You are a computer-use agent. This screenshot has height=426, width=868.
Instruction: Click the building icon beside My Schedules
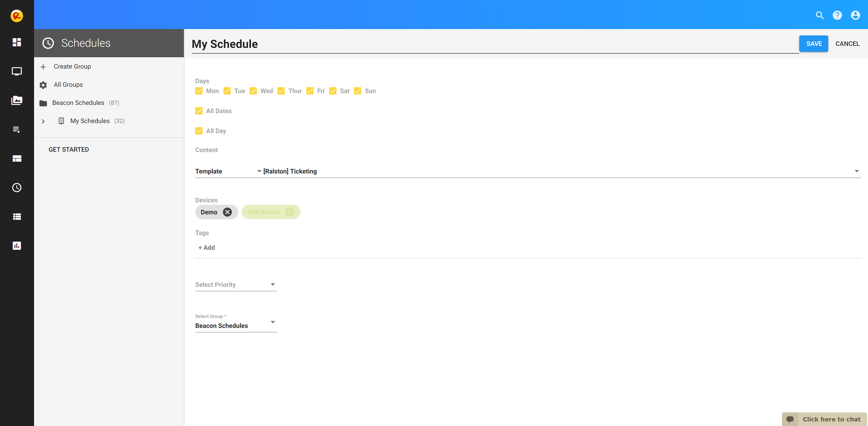[x=61, y=121]
